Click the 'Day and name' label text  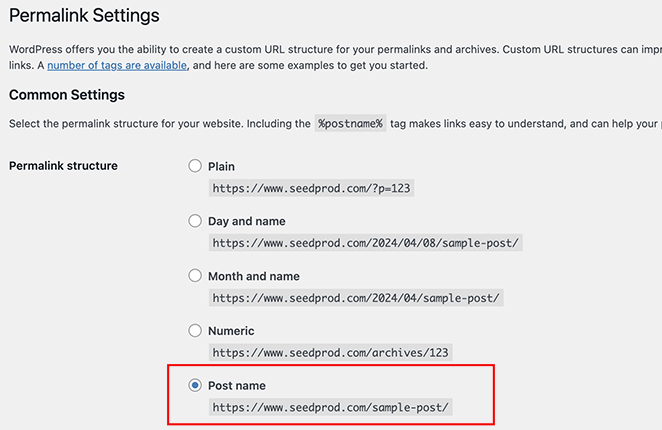[x=246, y=221]
